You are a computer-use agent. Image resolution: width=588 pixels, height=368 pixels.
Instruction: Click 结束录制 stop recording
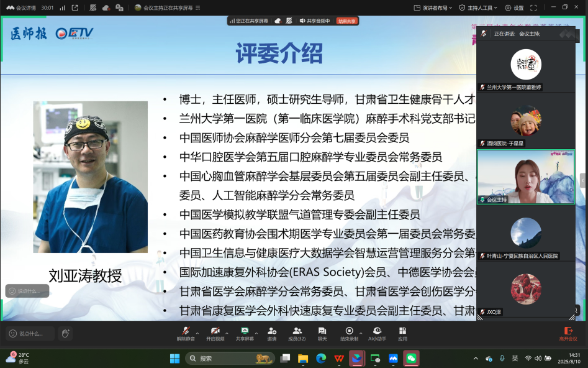pyautogui.click(x=349, y=333)
